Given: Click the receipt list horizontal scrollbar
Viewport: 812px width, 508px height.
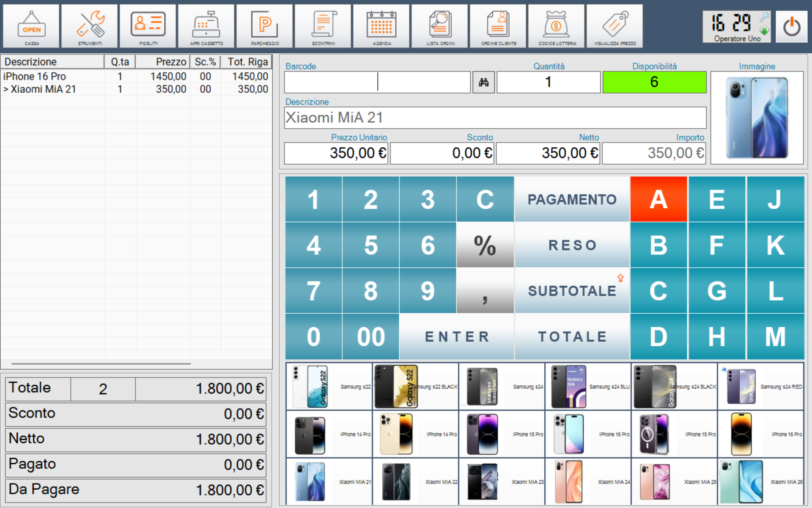Looking at the screenshot, I should coord(101,363).
